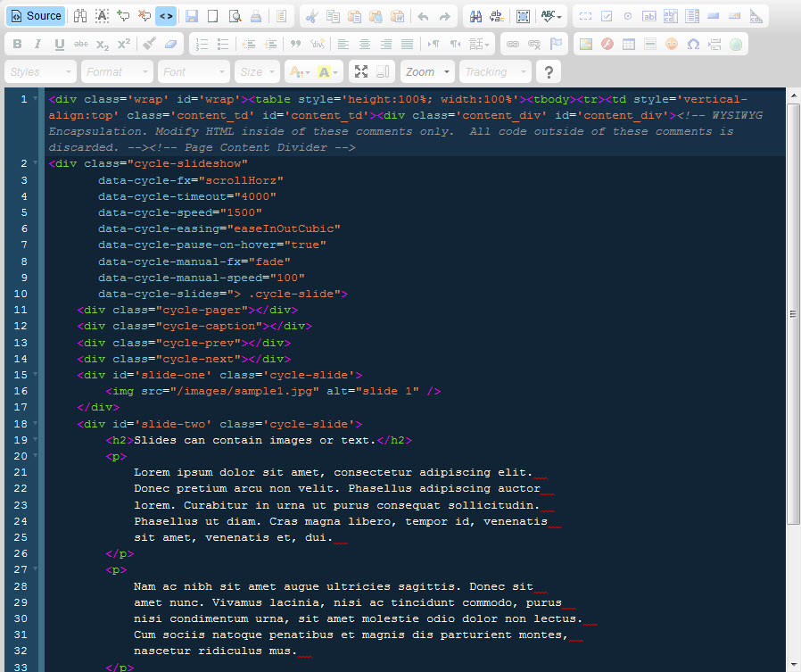Click the insert Hidden Field icon

point(756,16)
